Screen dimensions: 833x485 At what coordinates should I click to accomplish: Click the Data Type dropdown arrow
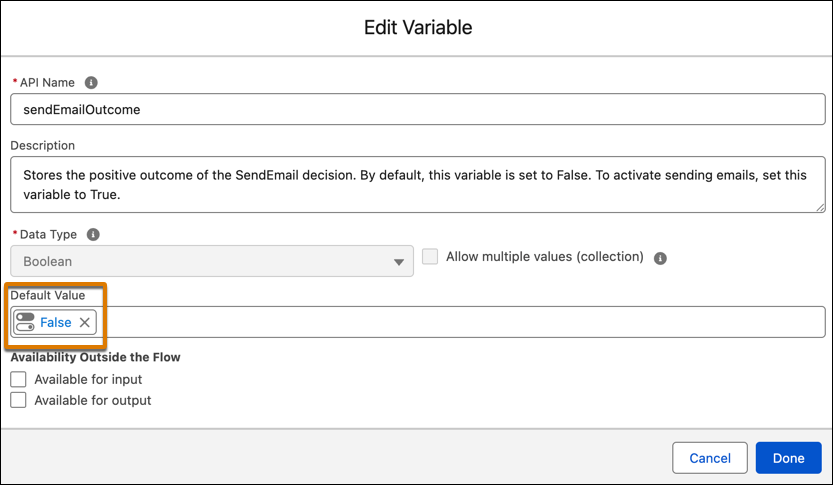pos(399,262)
